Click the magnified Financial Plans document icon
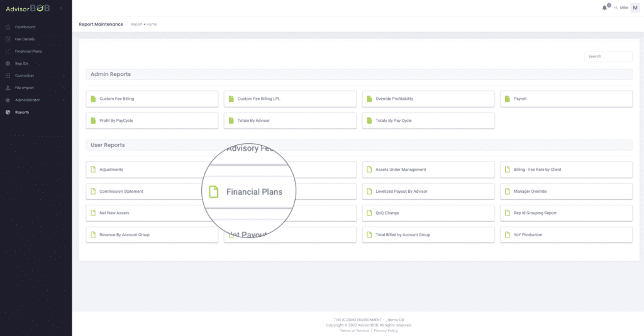The image size is (644, 336). (214, 192)
